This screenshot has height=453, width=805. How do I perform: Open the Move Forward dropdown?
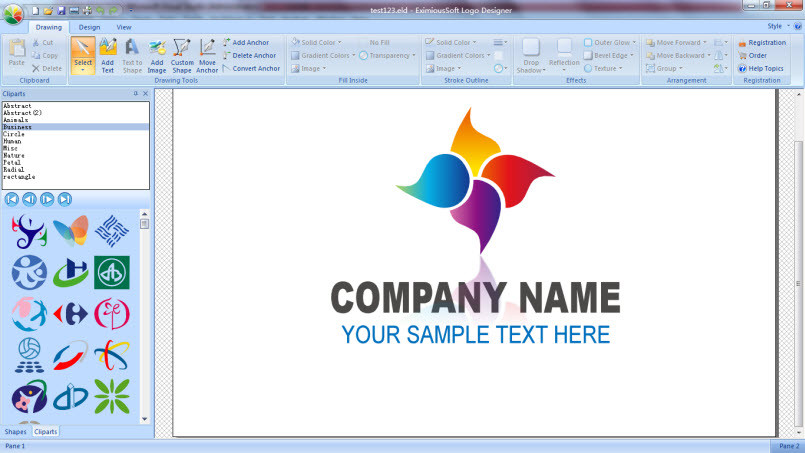677,43
